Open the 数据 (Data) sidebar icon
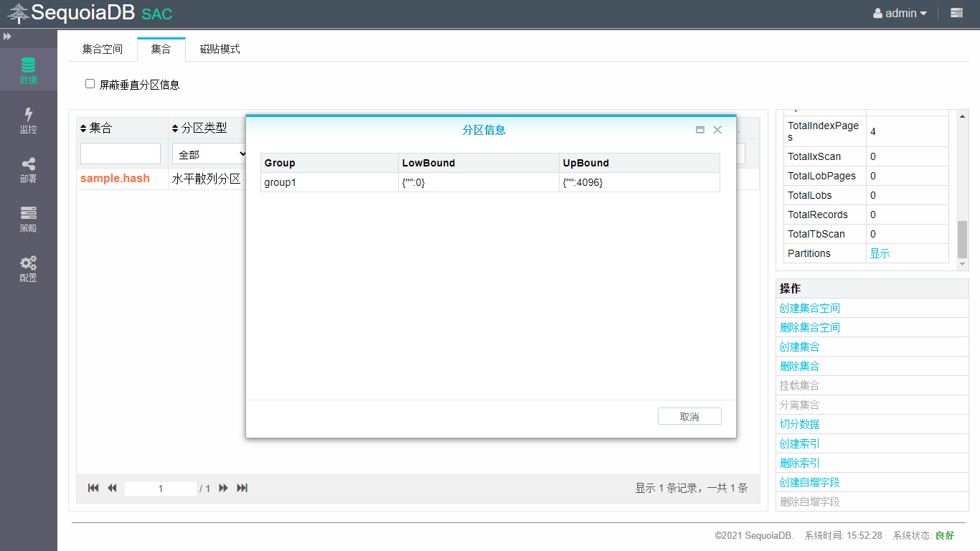 point(28,70)
